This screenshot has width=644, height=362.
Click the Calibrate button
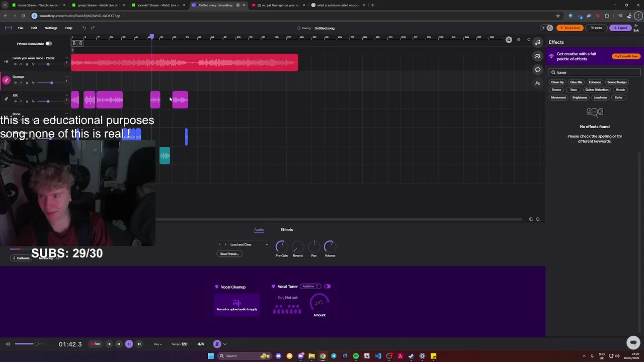pyautogui.click(x=21, y=258)
